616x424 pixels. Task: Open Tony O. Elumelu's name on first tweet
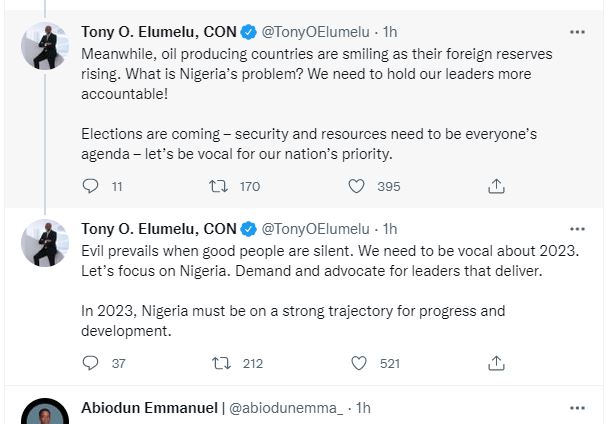click(158, 31)
